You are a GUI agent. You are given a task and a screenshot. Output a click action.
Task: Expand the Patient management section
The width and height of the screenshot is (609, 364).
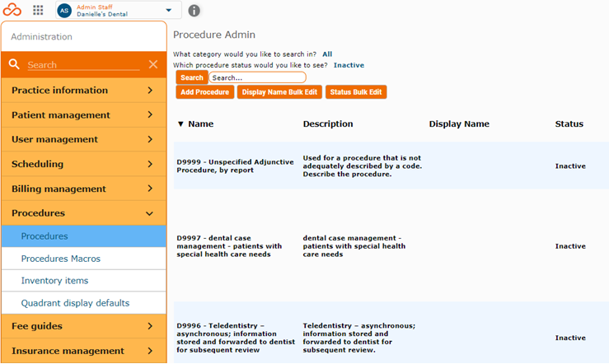[x=84, y=114]
